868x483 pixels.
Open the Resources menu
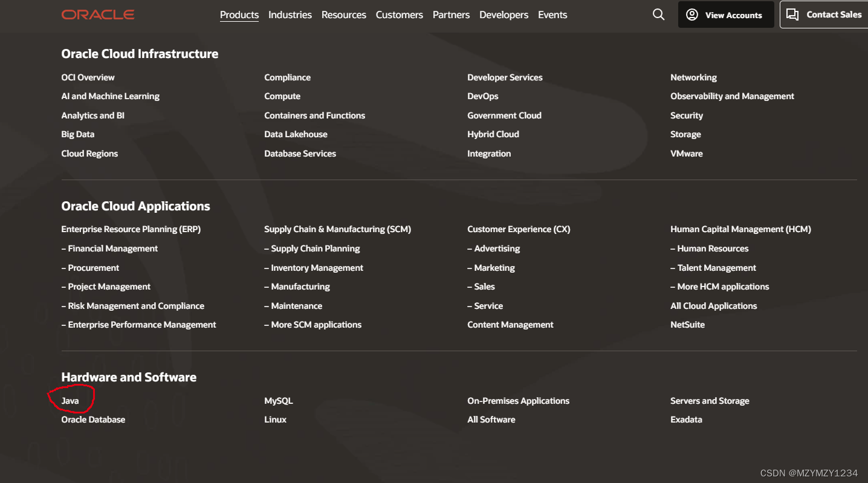(x=344, y=15)
